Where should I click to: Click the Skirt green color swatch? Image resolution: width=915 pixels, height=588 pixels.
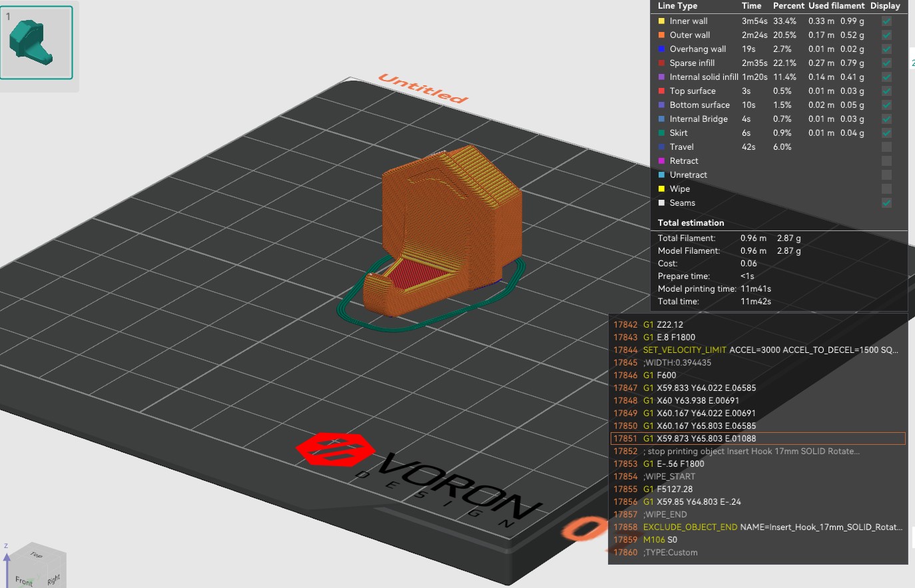(661, 133)
